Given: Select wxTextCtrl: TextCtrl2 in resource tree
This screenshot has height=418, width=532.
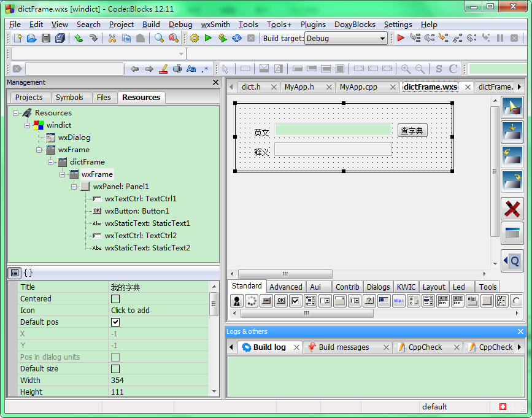Looking at the screenshot, I should (141, 236).
